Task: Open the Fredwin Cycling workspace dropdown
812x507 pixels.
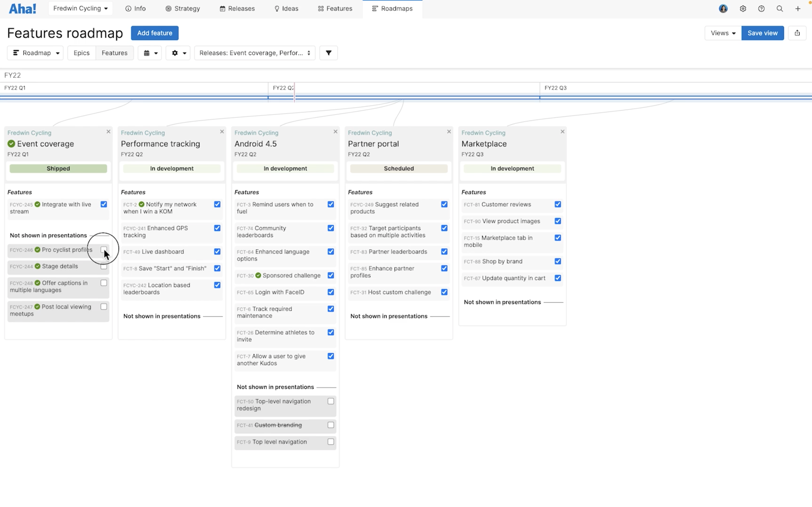Action: pyautogui.click(x=80, y=8)
